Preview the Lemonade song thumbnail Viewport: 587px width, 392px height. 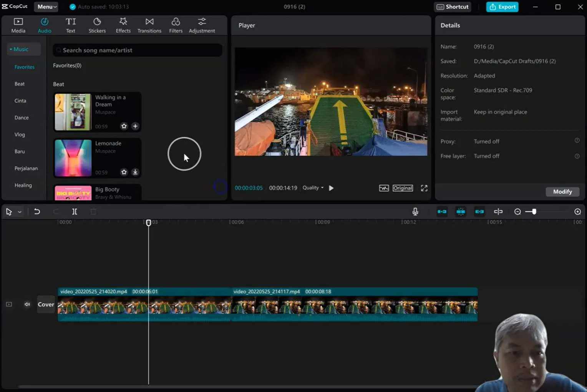pyautogui.click(x=73, y=158)
